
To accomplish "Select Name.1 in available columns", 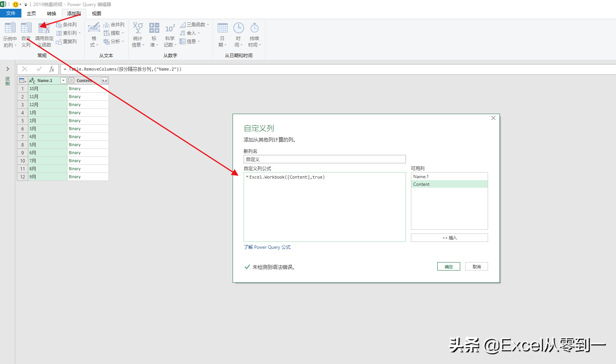I will (449, 177).
